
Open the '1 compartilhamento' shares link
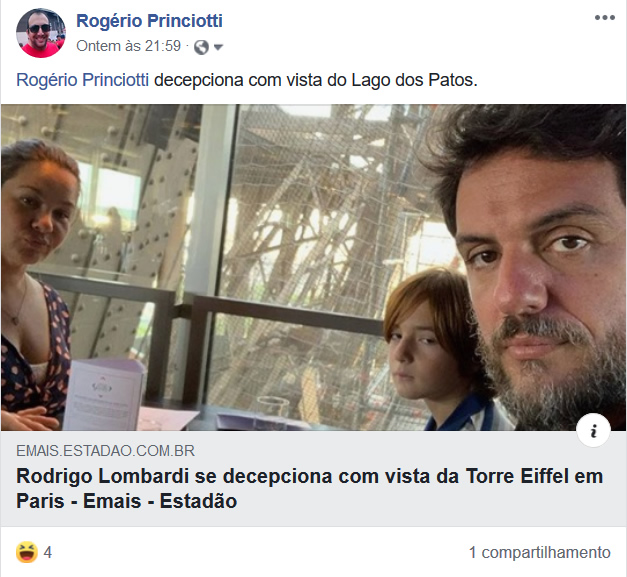[539, 553]
